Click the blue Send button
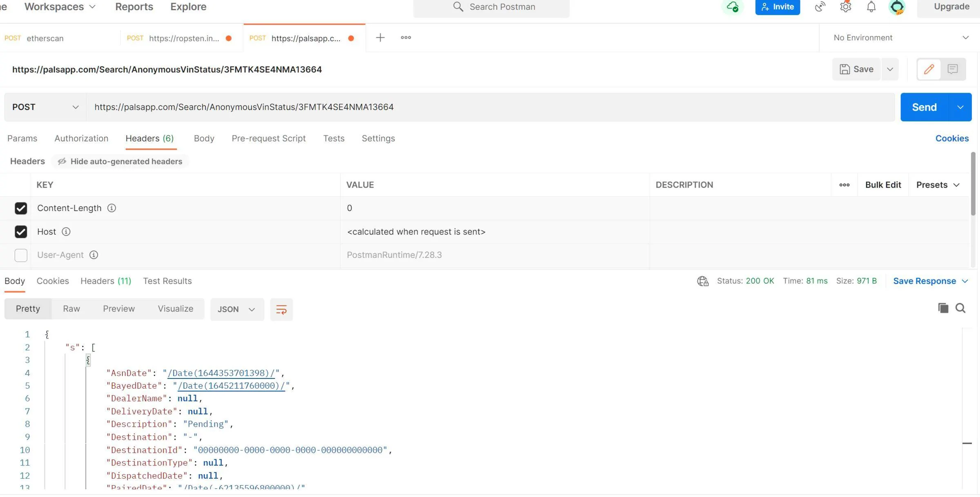This screenshot has height=497, width=980. pyautogui.click(x=924, y=107)
